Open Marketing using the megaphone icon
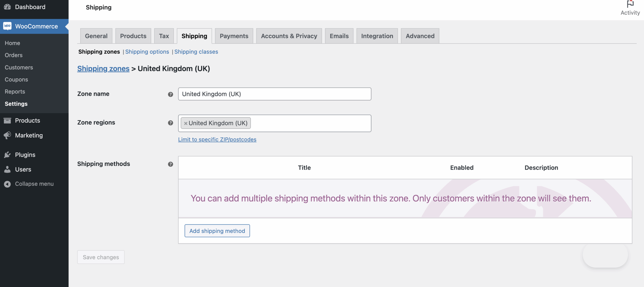This screenshot has width=644, height=287. pyautogui.click(x=7, y=135)
